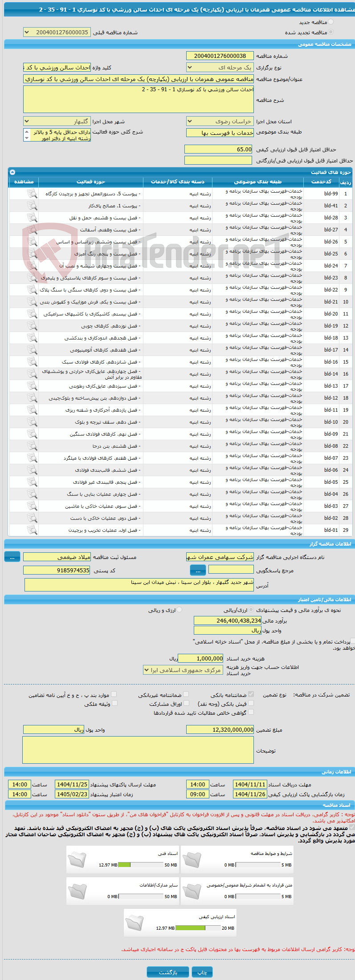Open the view icon for row bld-16
Image resolution: width=355 pixels, height=980 pixels.
(32, 362)
